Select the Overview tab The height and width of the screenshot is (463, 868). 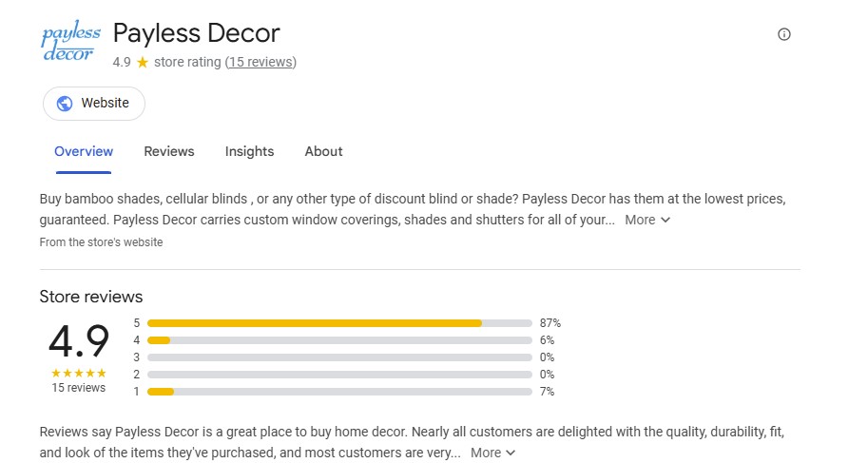[84, 151]
